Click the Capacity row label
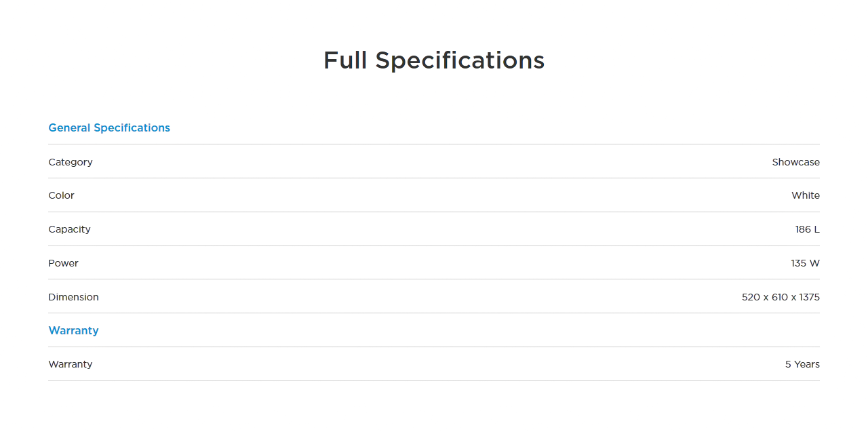This screenshot has width=868, height=432. coord(69,229)
